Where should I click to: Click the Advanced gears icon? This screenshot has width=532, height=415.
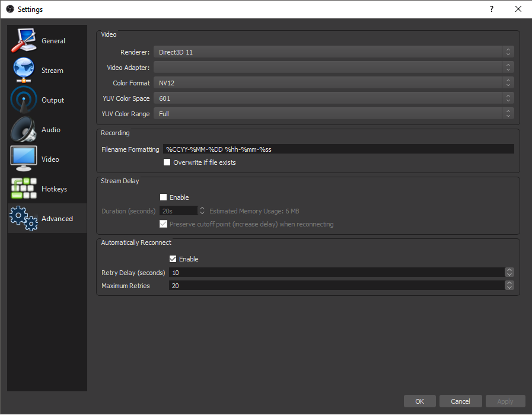[x=24, y=218]
